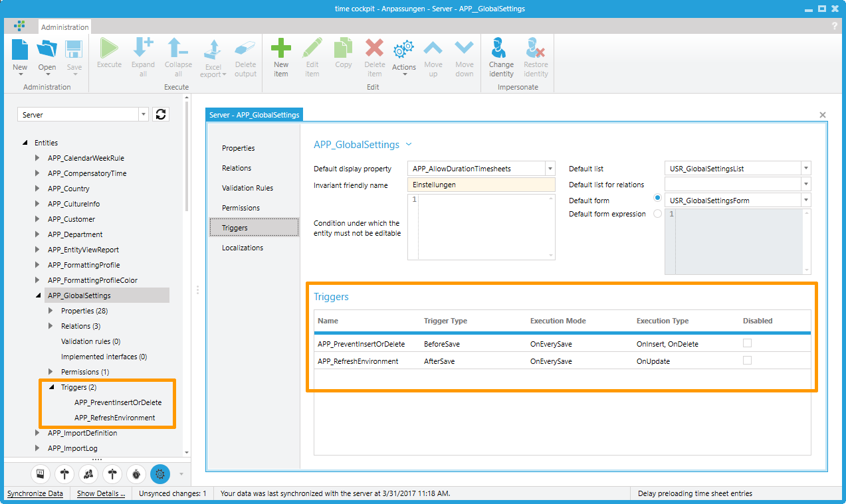This screenshot has width=846, height=504.
Task: Select the Default form radio button
Action: click(658, 199)
